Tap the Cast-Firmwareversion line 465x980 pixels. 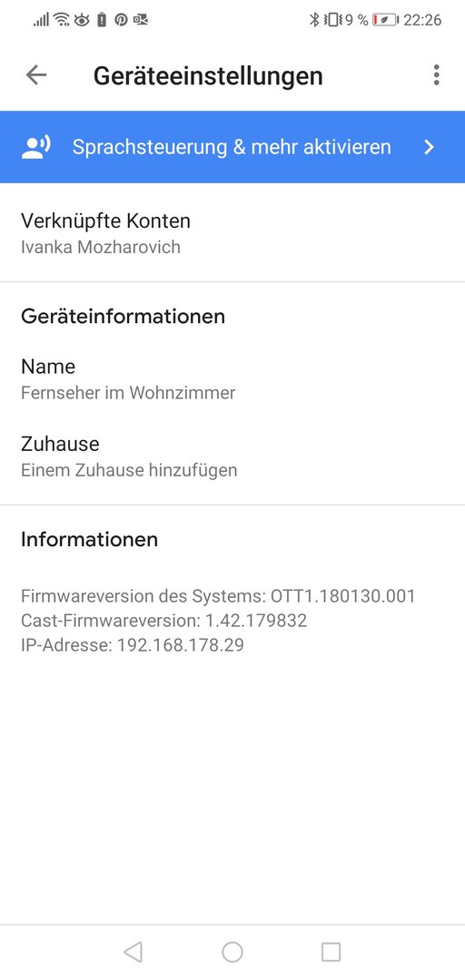tap(164, 621)
